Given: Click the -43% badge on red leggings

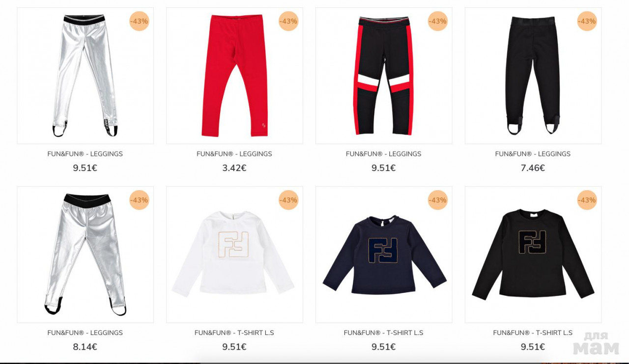Looking at the screenshot, I should [288, 21].
